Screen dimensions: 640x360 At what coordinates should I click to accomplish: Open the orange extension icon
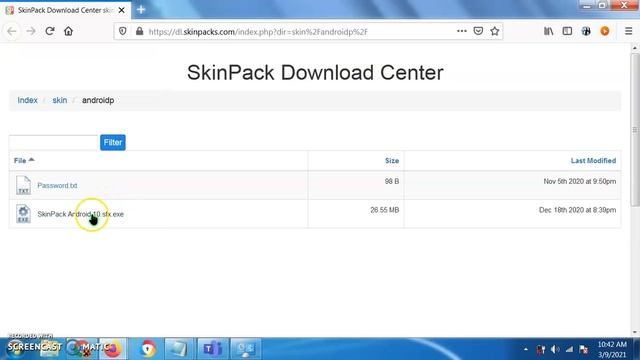pyautogui.click(x=605, y=31)
